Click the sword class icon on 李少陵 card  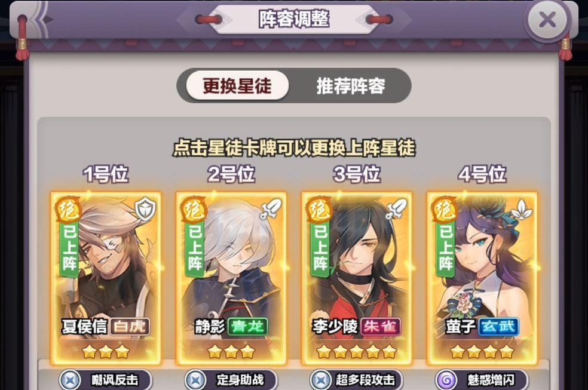(x=396, y=208)
